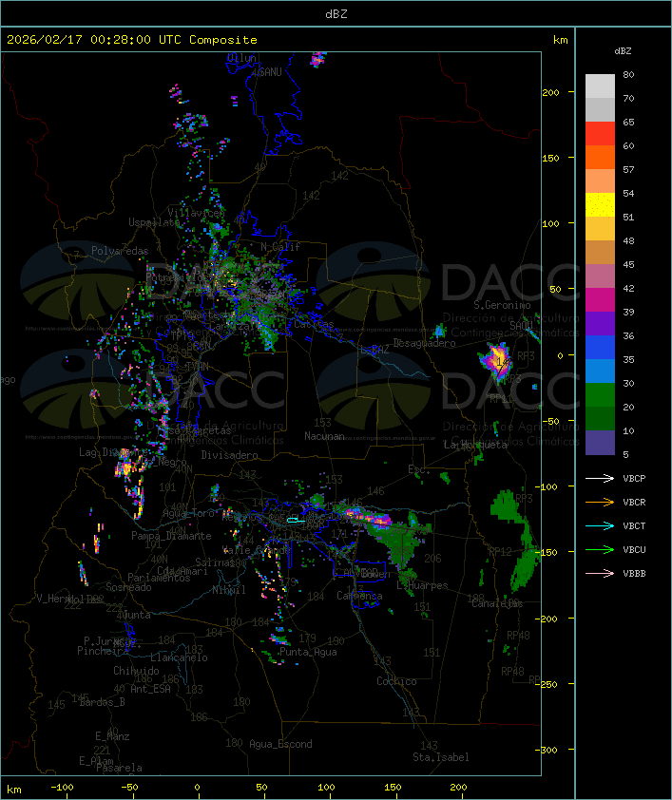The height and width of the screenshot is (800, 672).
Task: Click the cyan VBCT arrow icon
Action: pos(600,526)
